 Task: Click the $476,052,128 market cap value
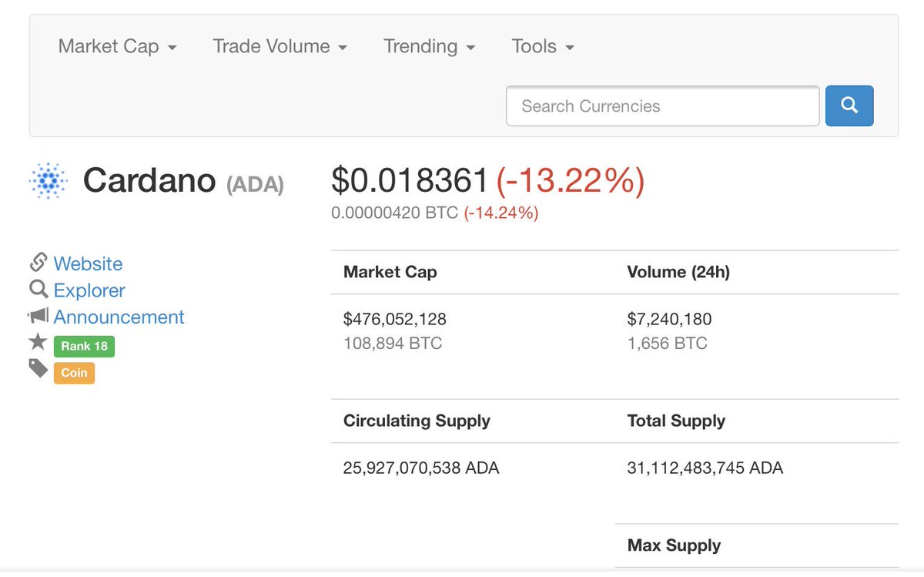(x=395, y=319)
